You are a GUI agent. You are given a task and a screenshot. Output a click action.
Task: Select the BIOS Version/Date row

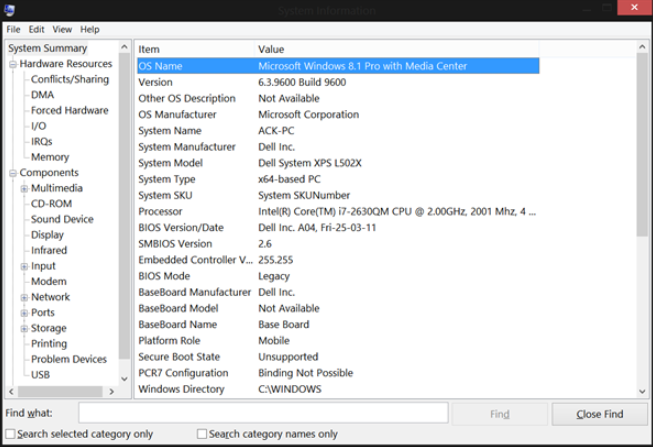point(338,228)
